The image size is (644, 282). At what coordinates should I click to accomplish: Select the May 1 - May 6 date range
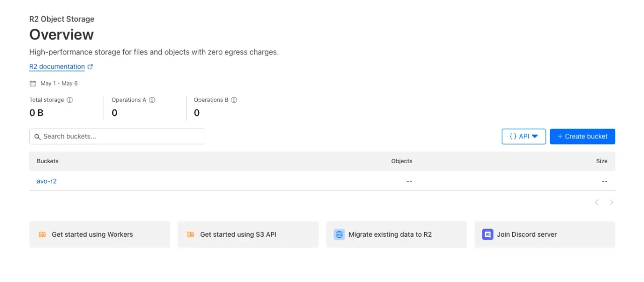pos(59,83)
